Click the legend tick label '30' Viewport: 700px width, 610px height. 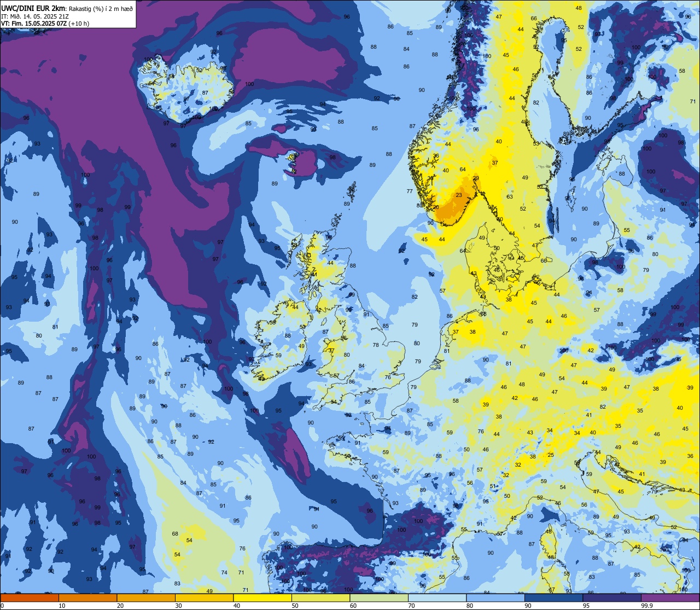(x=178, y=606)
